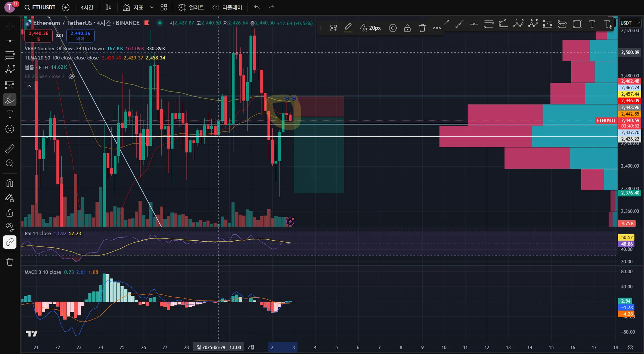This screenshot has height=354, width=644.
Task: Select the crosshair cursor tool in left sidebar
Action: (10, 26)
